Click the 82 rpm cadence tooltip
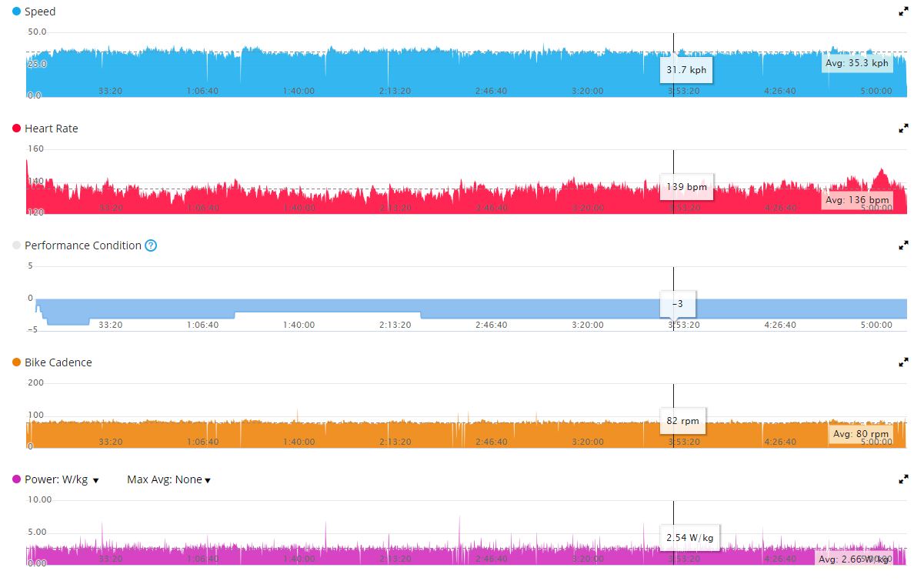 (682, 421)
